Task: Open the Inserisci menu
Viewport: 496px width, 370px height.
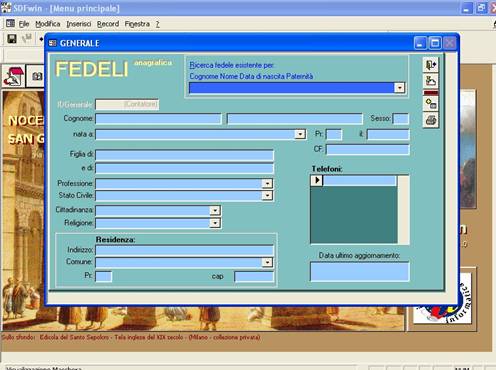Action: pos(79,24)
